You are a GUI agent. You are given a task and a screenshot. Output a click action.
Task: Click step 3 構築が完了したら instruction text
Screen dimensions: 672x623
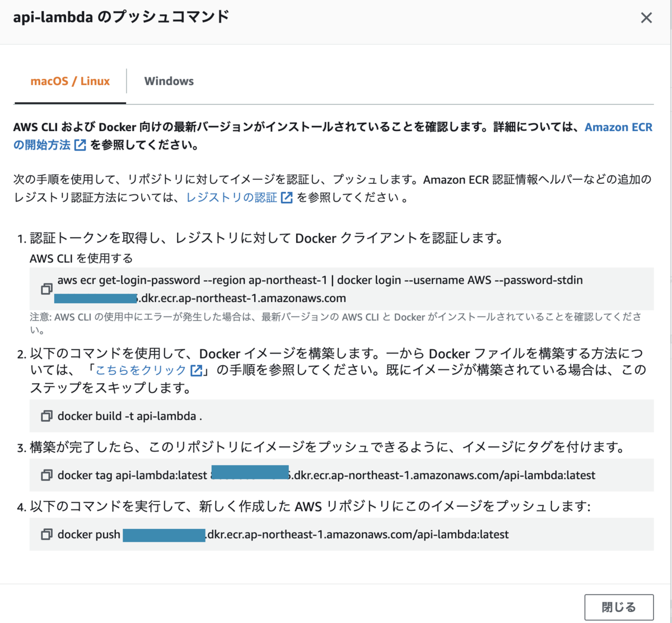pos(327,448)
